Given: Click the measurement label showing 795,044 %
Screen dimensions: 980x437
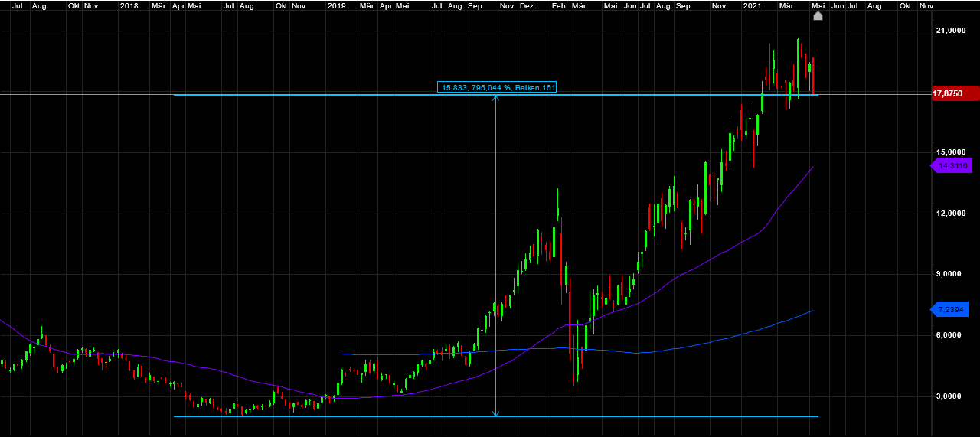Looking at the screenshot, I should pos(497,87).
